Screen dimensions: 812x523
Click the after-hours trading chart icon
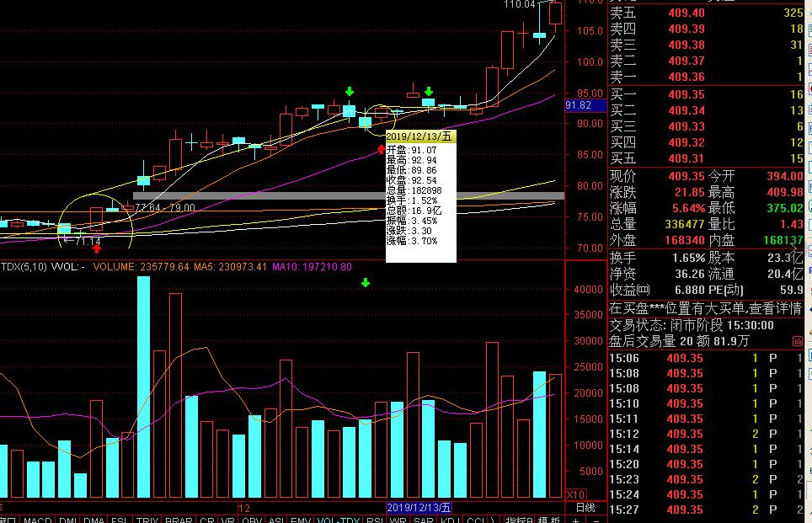[x=797, y=341]
